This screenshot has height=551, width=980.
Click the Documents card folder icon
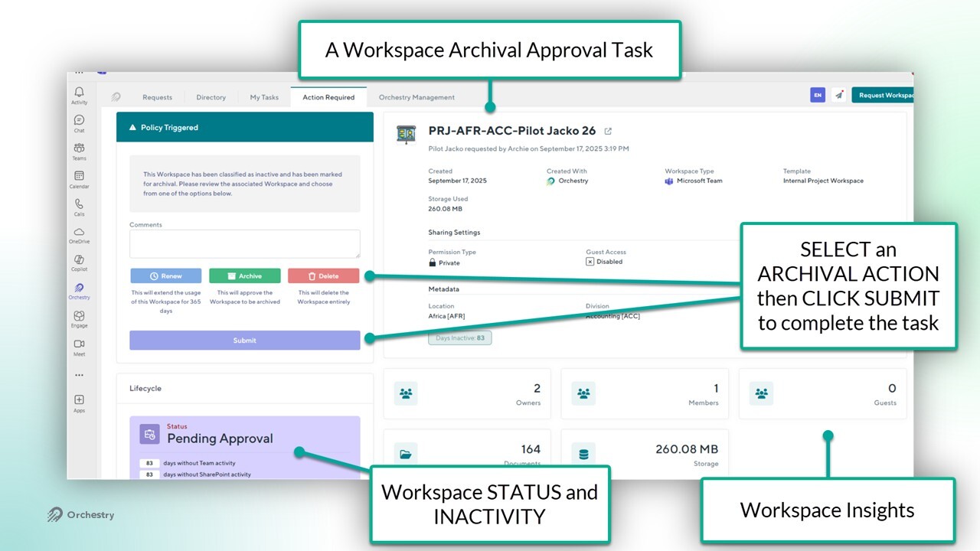(406, 454)
